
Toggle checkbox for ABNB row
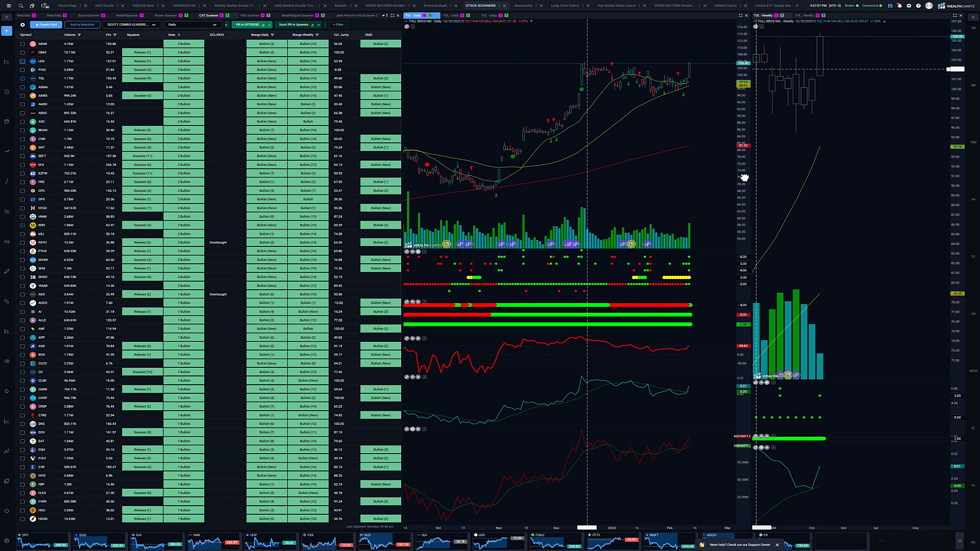pos(22,44)
